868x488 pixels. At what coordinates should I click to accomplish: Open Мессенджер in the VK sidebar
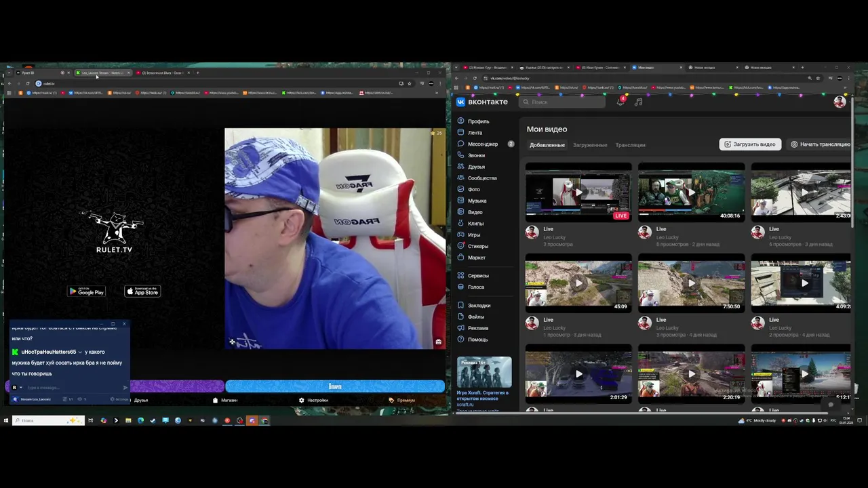(477, 144)
